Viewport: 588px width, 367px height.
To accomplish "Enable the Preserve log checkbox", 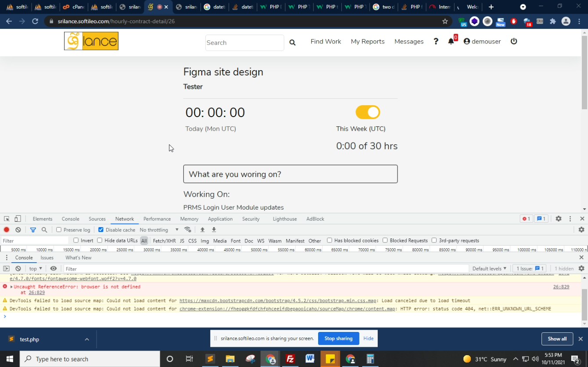I will (59, 230).
